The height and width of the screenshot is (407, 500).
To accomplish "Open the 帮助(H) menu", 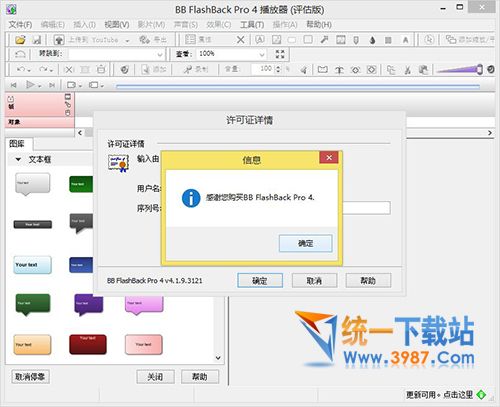I will click(319, 25).
